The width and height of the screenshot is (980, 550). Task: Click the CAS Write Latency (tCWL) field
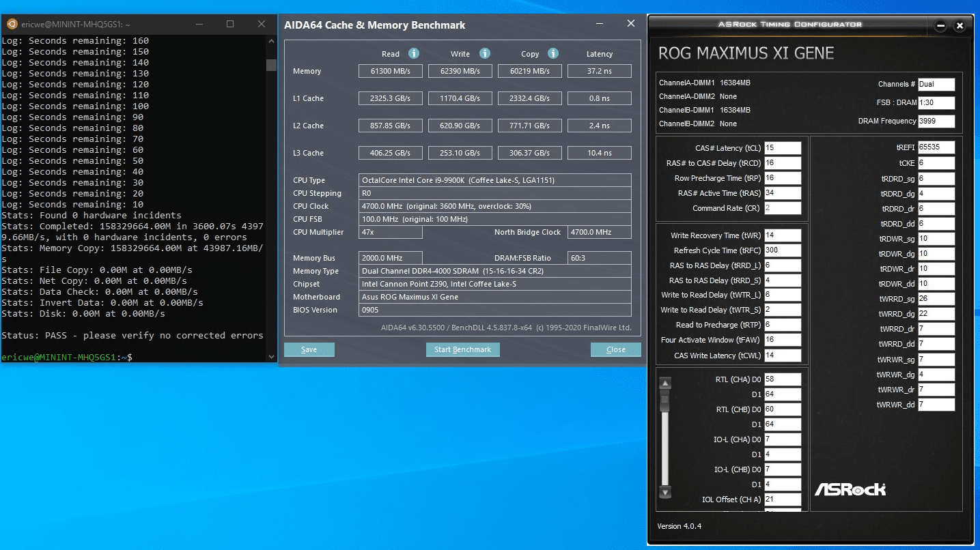(x=783, y=356)
